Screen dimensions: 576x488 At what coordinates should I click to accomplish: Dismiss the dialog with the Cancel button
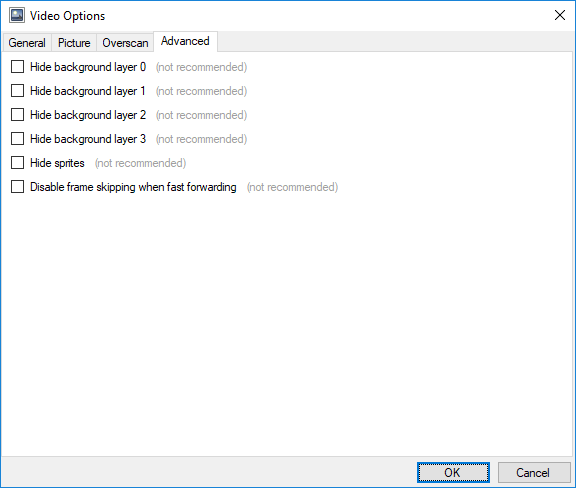click(534, 472)
